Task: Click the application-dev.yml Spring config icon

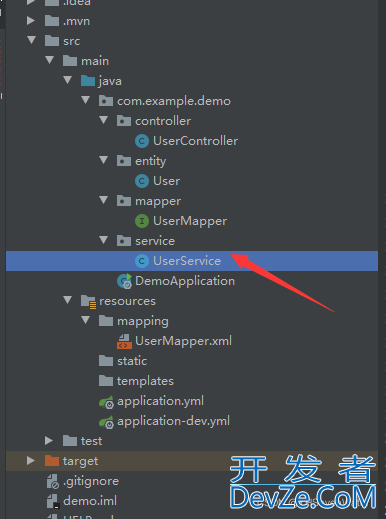Action: 106,422
